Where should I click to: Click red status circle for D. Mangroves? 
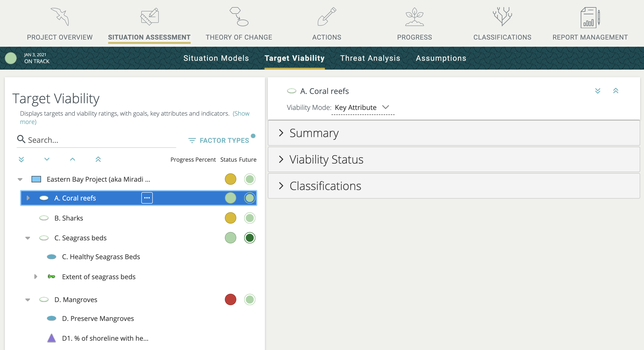click(230, 299)
